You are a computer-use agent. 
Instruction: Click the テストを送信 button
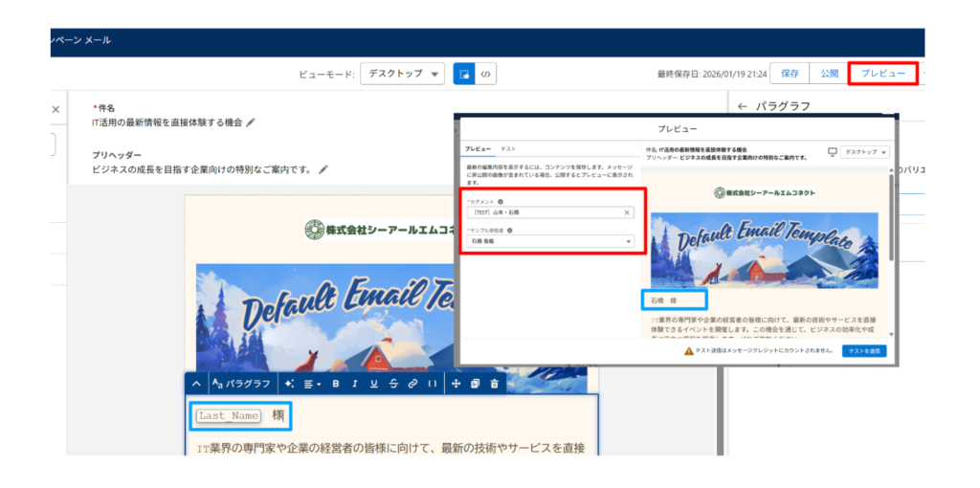point(864,350)
